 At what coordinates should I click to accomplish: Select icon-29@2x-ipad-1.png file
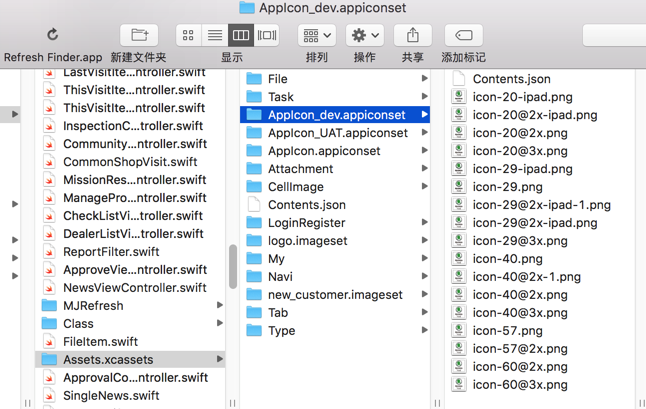pos(540,205)
